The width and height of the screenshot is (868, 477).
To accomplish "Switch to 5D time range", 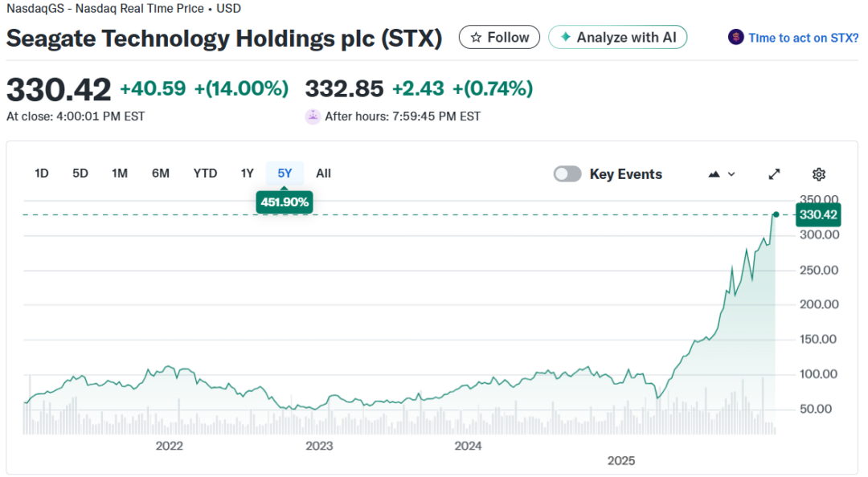I will tap(80, 173).
